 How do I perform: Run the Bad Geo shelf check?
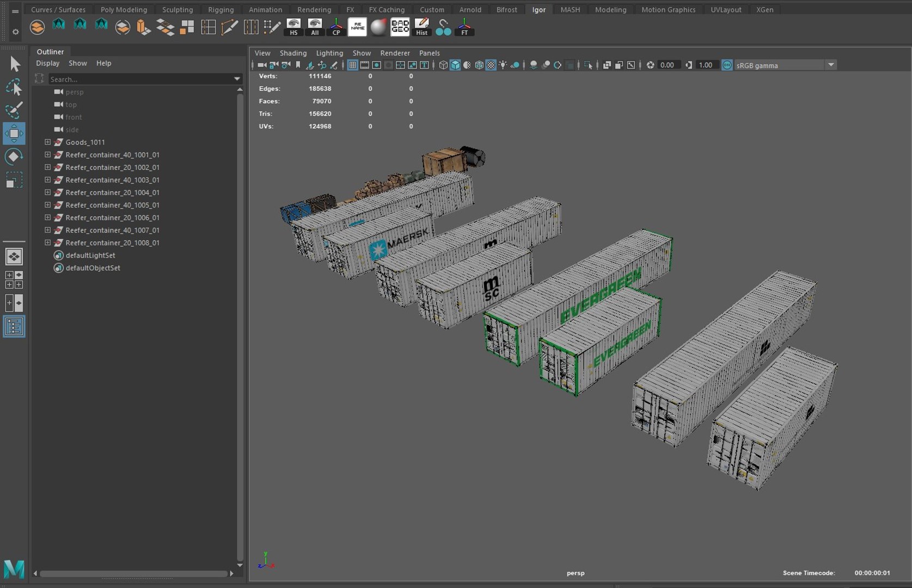point(400,27)
